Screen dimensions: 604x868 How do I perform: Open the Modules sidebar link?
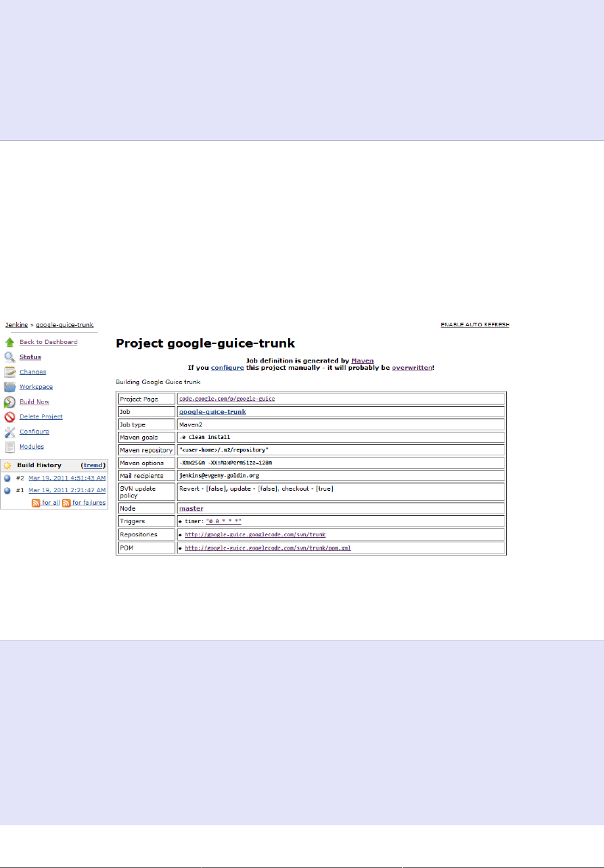pos(32,447)
